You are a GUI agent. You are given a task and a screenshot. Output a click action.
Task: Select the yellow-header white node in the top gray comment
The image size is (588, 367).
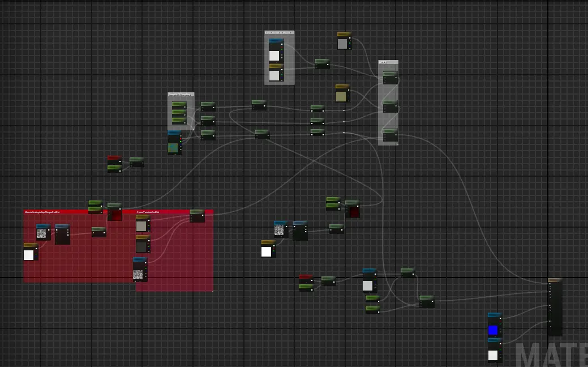(x=276, y=72)
